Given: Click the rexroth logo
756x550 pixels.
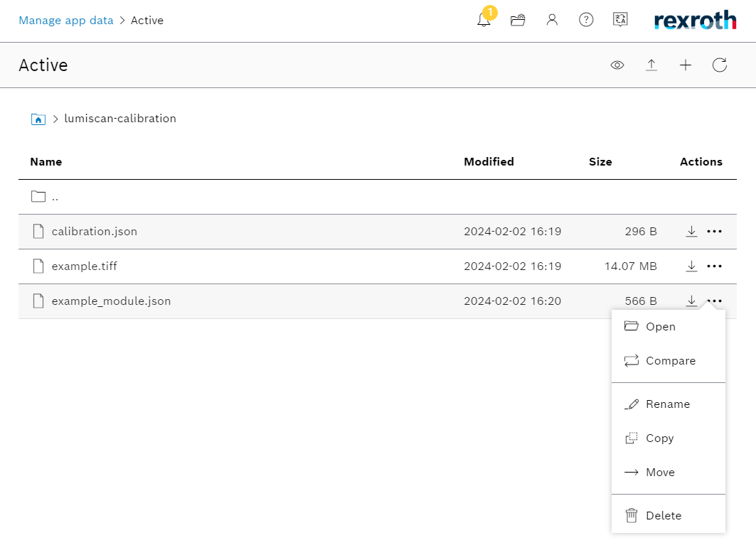Looking at the screenshot, I should [x=695, y=20].
